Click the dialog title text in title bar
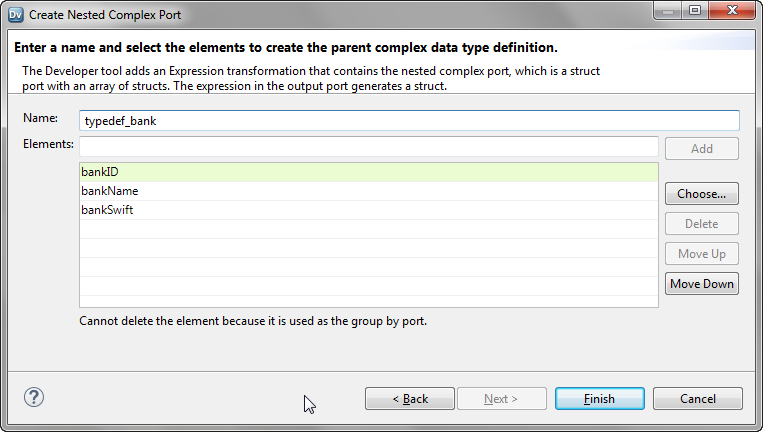 pos(106,15)
